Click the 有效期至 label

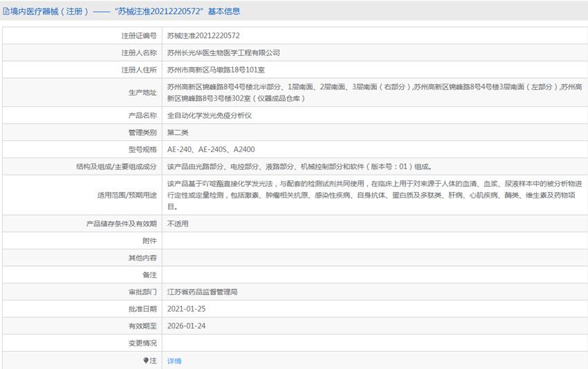[x=143, y=326]
